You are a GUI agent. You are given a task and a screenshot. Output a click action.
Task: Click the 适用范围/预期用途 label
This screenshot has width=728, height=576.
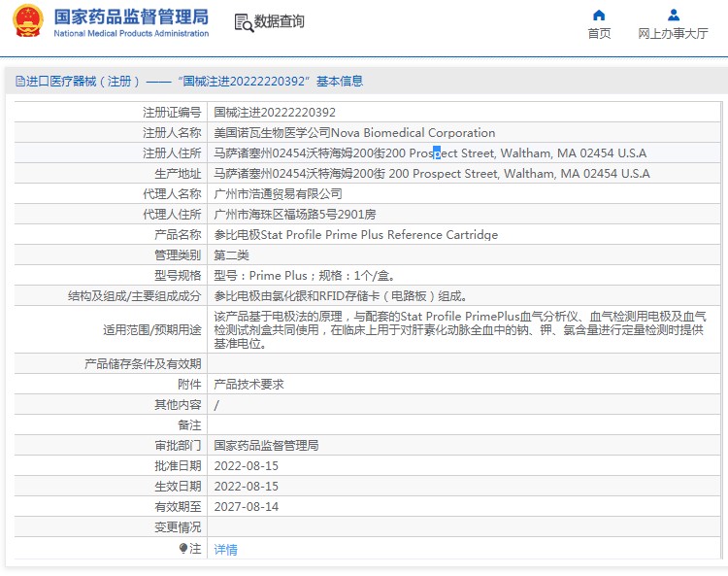tap(152, 330)
